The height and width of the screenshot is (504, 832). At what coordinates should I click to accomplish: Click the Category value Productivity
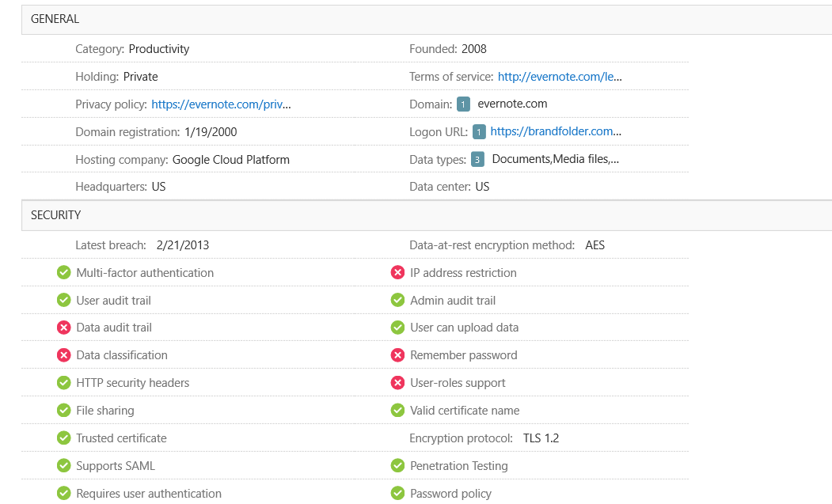pyautogui.click(x=159, y=49)
